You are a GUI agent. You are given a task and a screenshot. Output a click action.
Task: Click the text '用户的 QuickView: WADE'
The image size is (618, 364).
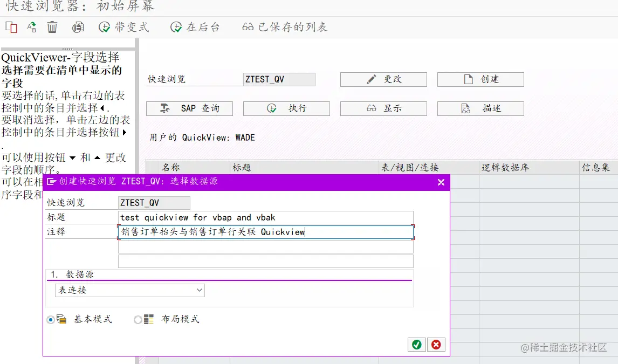(202, 138)
